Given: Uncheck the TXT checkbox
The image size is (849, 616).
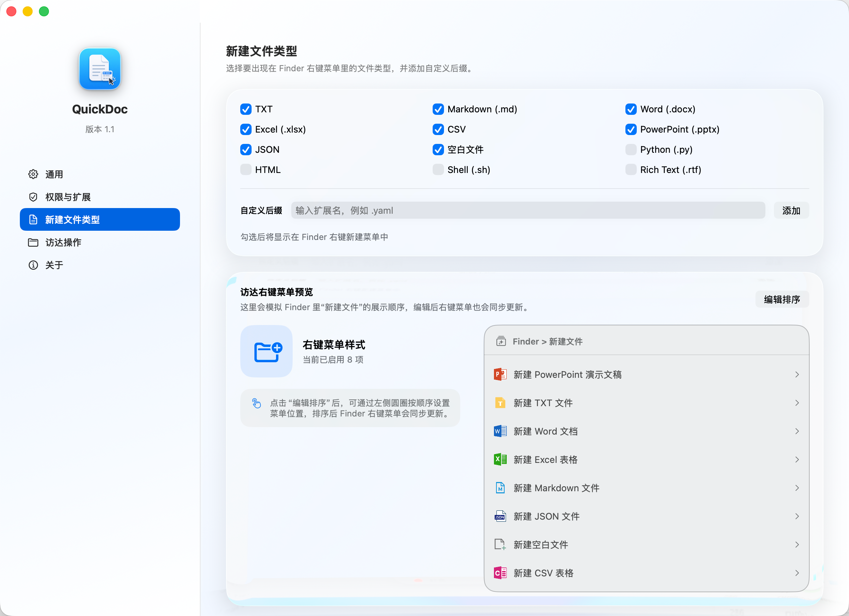Looking at the screenshot, I should click(x=246, y=109).
